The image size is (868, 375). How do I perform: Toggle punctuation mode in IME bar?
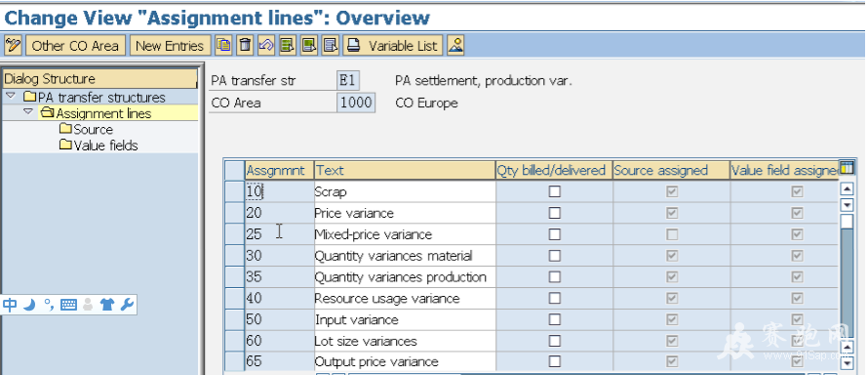[49, 304]
